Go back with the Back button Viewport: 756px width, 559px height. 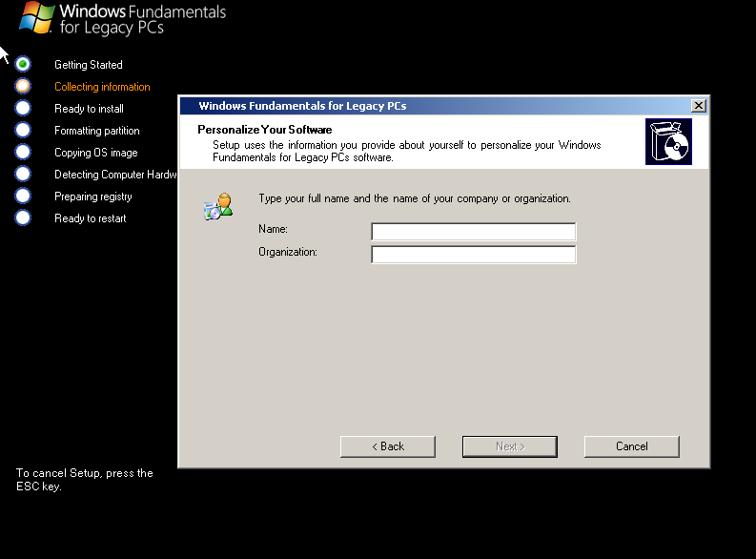388,446
